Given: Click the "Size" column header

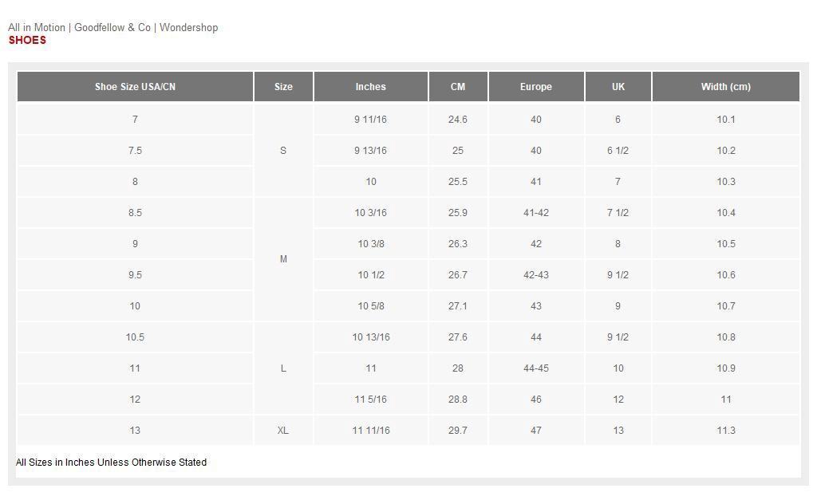Looking at the screenshot, I should (x=283, y=87).
